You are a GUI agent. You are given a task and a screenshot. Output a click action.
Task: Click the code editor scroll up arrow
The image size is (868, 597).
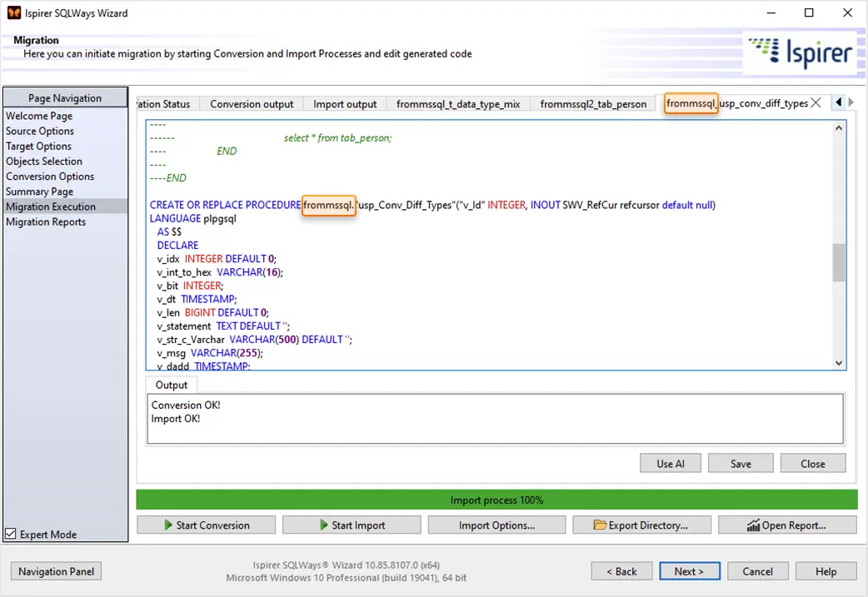tap(839, 128)
